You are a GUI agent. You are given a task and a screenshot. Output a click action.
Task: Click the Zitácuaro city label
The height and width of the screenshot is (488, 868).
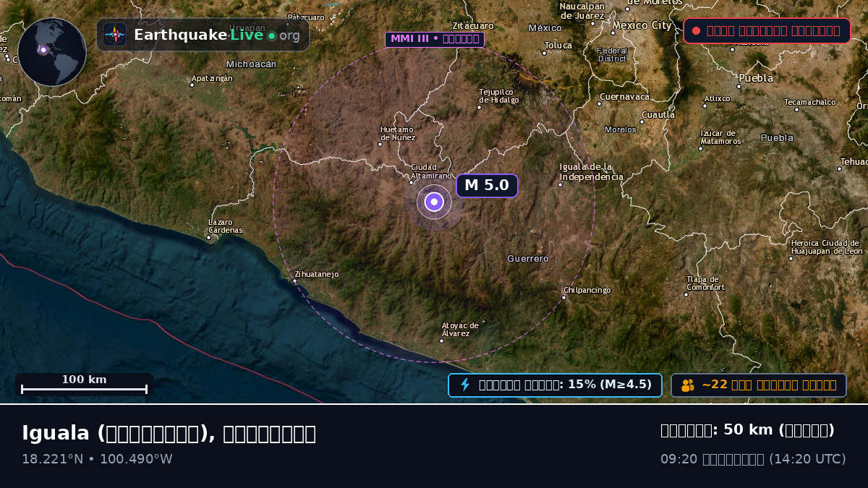[x=472, y=25]
